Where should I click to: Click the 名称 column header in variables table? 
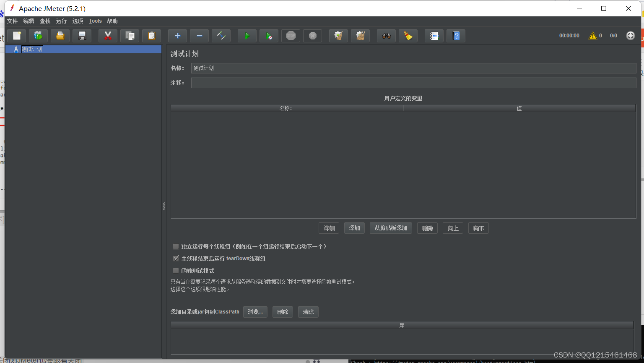tap(287, 108)
